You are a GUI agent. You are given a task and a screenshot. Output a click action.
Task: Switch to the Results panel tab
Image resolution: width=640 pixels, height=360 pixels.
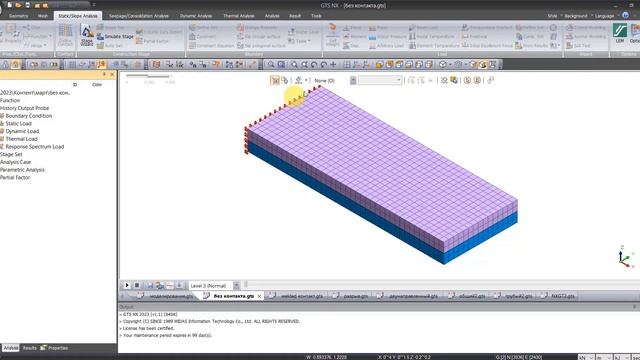[29, 348]
